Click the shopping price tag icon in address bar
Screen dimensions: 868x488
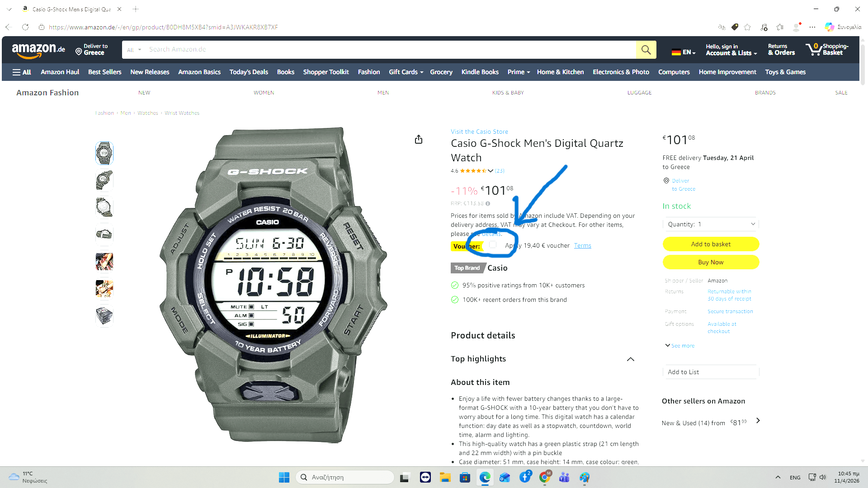pos(735,27)
